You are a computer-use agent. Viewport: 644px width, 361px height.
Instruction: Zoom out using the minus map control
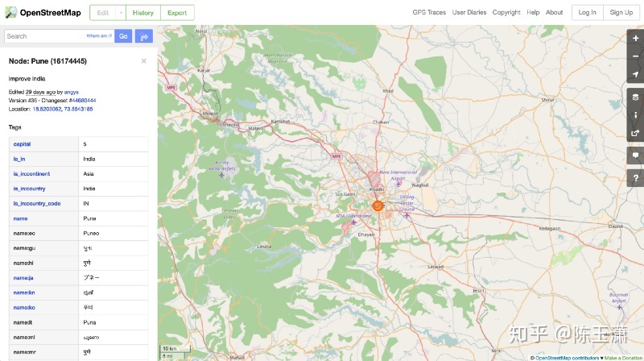click(x=635, y=56)
